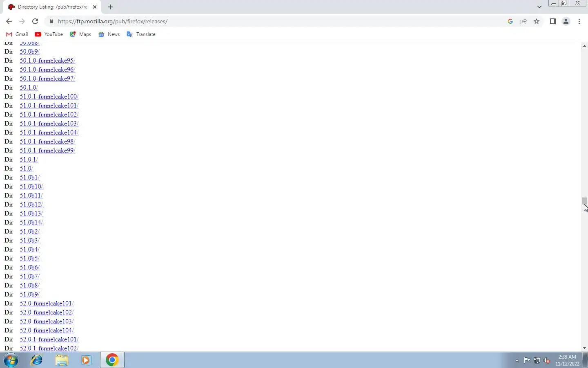
Task: Click the Google icon in the address bar
Action: pos(510,21)
